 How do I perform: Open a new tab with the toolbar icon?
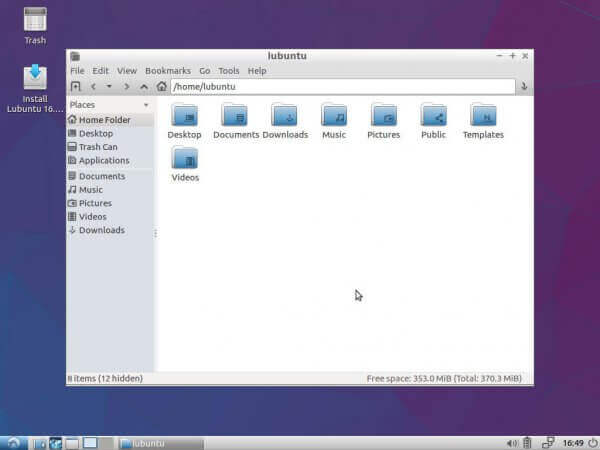coord(76,86)
